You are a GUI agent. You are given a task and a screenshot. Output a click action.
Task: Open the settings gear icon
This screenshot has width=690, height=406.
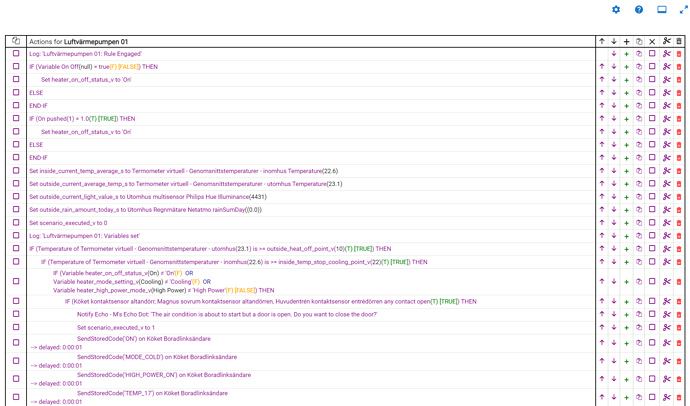coord(616,10)
